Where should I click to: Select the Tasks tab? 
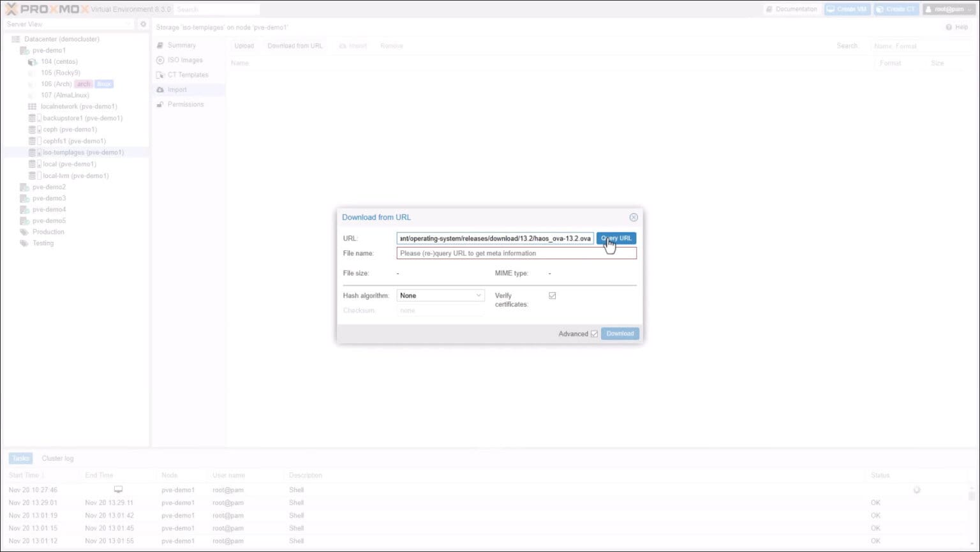tap(20, 458)
